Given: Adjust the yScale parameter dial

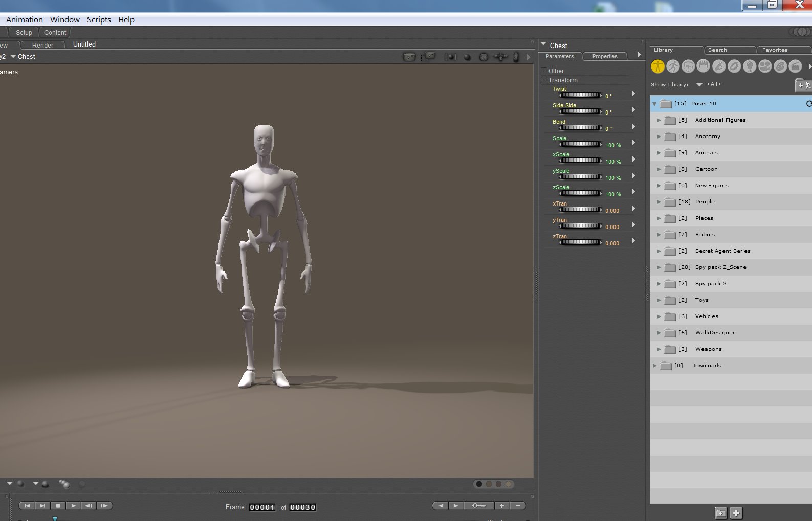Looking at the screenshot, I should coord(580,177).
